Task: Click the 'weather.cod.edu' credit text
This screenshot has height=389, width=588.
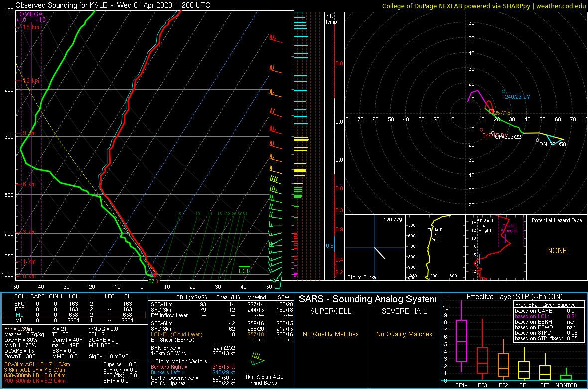Action: pos(562,5)
